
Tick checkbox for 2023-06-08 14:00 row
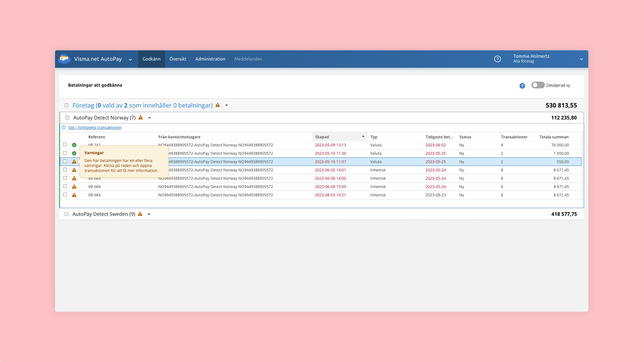pyautogui.click(x=65, y=178)
